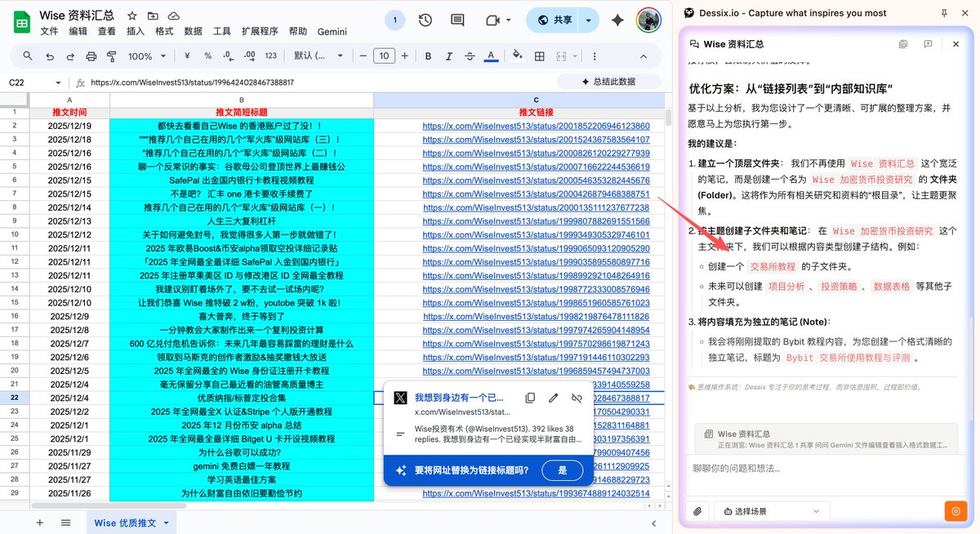Attach a file with paperclip icon

697,511
